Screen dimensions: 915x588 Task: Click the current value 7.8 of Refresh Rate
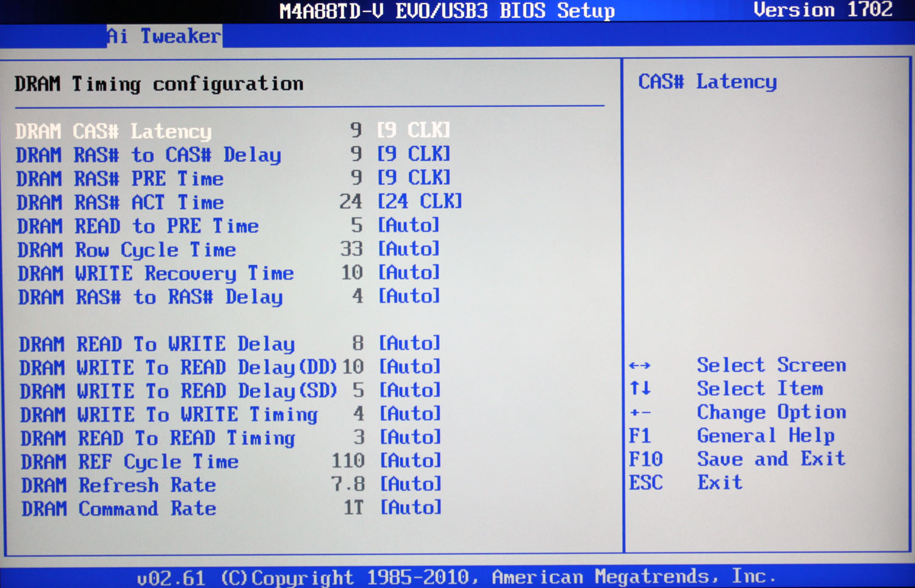(348, 484)
